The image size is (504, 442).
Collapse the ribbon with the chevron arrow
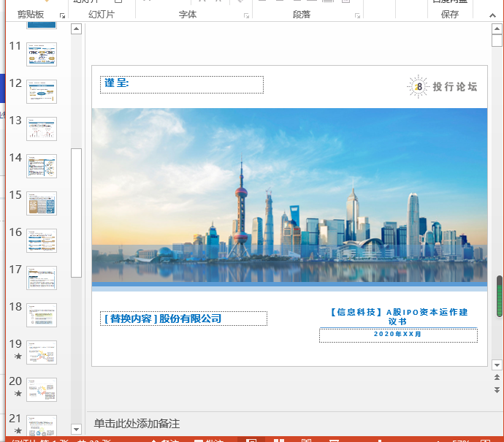492,15
